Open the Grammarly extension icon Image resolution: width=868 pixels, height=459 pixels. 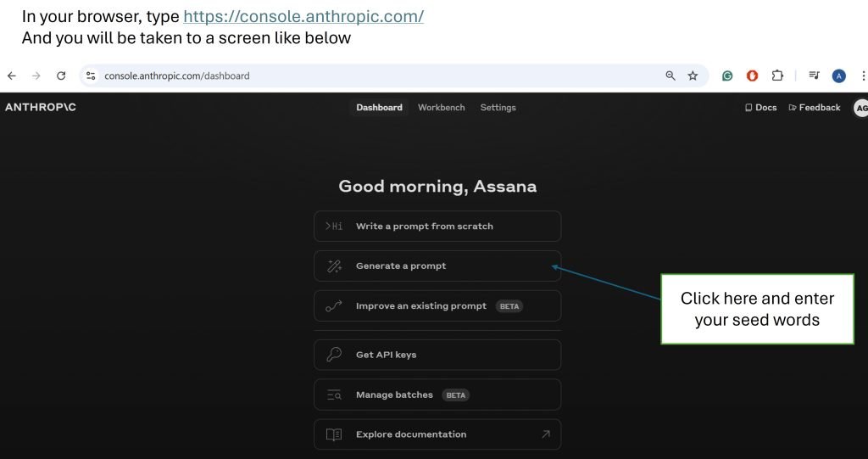point(727,76)
